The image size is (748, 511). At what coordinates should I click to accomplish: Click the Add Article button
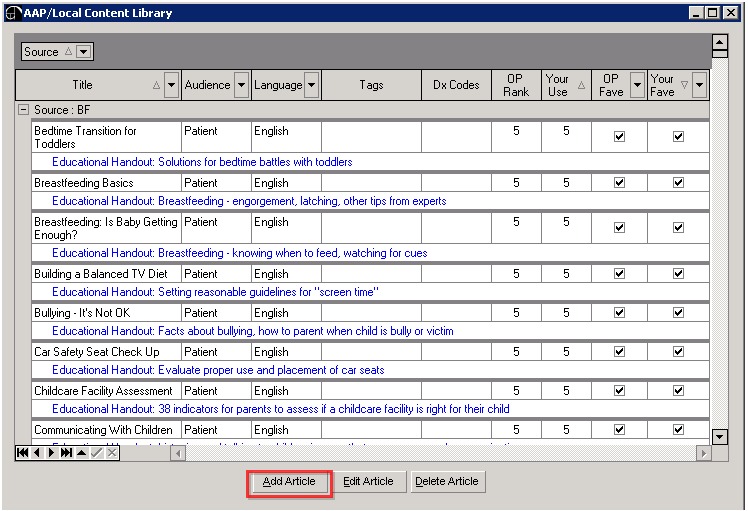point(289,481)
